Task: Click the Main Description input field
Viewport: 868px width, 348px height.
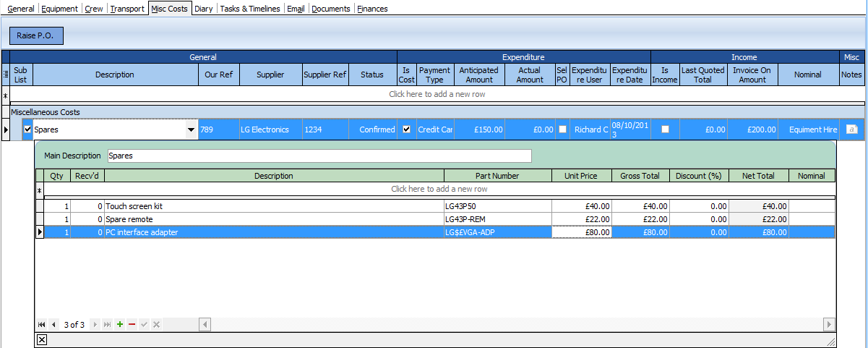Action: pyautogui.click(x=319, y=156)
